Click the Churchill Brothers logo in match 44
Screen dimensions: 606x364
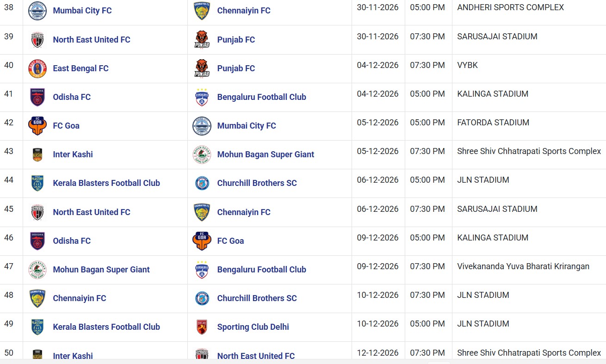(202, 183)
